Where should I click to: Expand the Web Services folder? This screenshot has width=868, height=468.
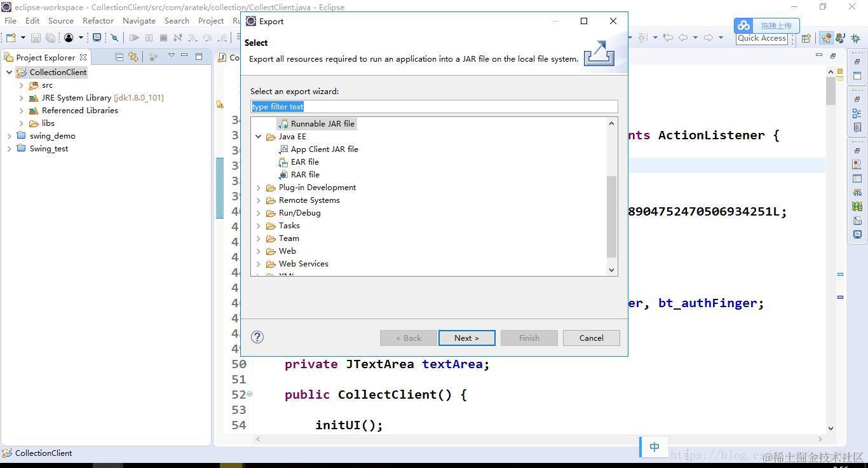click(x=259, y=263)
